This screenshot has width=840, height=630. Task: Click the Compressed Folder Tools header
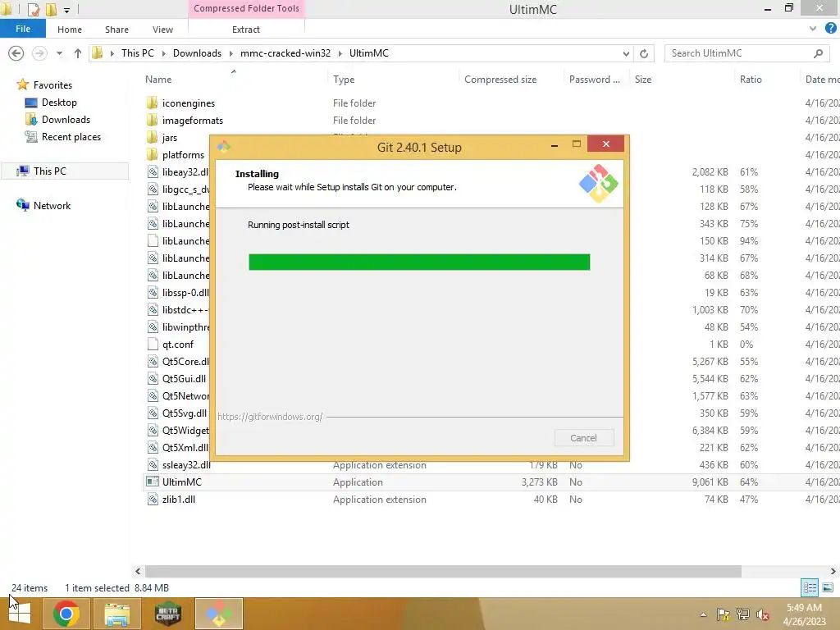(x=246, y=8)
